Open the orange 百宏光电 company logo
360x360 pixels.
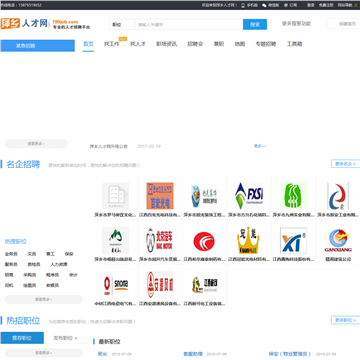click(x=160, y=196)
